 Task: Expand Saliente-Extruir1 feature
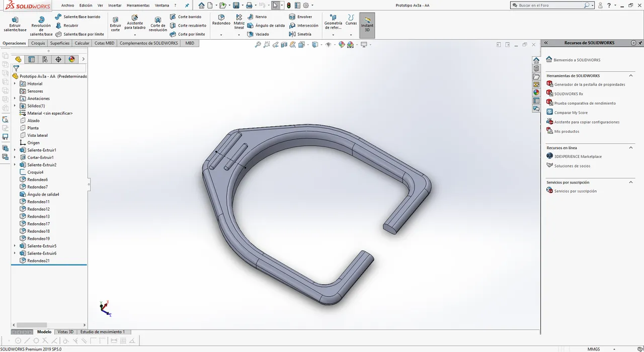15,150
